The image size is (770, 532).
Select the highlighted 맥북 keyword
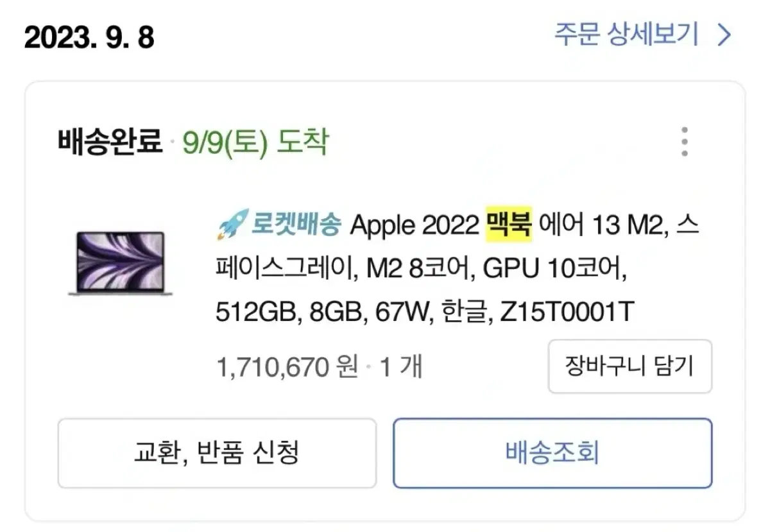[x=509, y=226]
